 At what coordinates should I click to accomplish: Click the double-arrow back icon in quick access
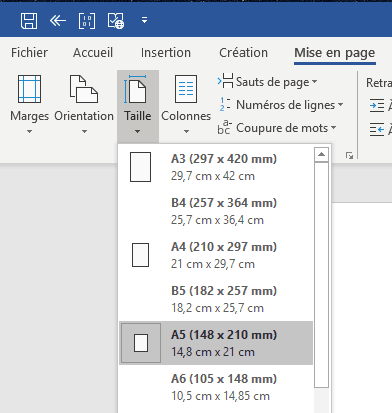[58, 21]
